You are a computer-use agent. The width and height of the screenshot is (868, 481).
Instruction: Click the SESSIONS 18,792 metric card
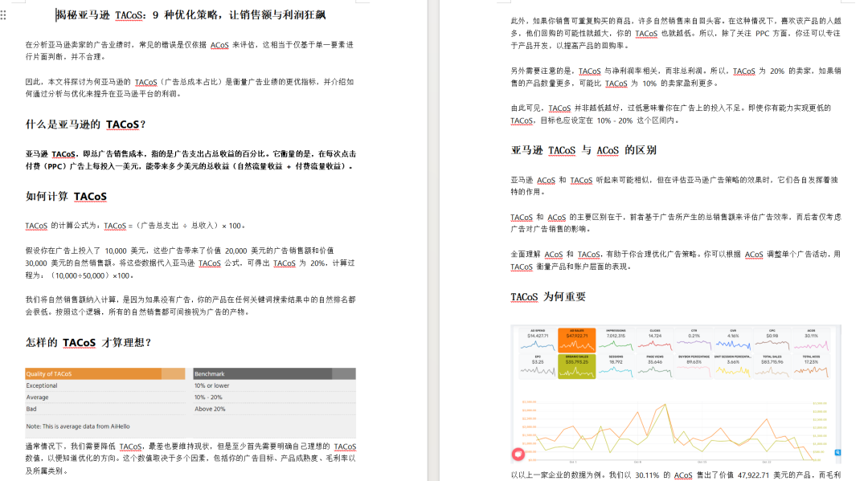(x=616, y=366)
